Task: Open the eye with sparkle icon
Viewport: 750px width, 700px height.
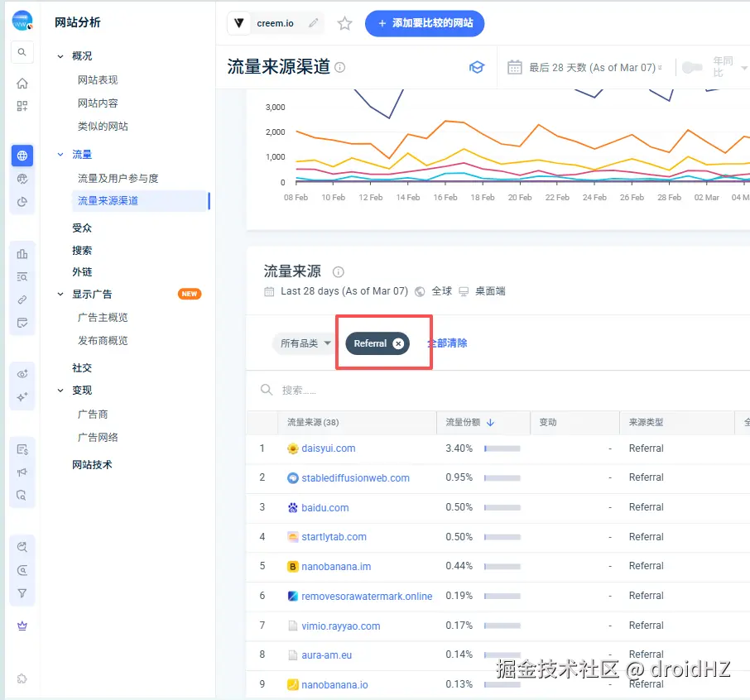Action: pyautogui.click(x=22, y=374)
